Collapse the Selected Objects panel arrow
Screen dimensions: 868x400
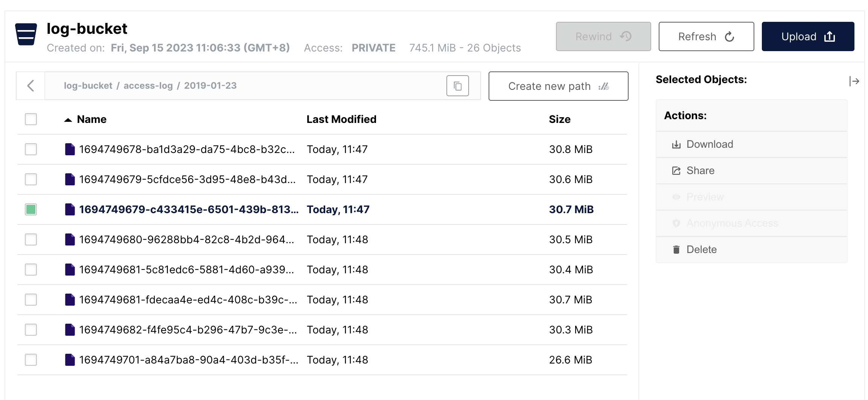click(x=854, y=81)
